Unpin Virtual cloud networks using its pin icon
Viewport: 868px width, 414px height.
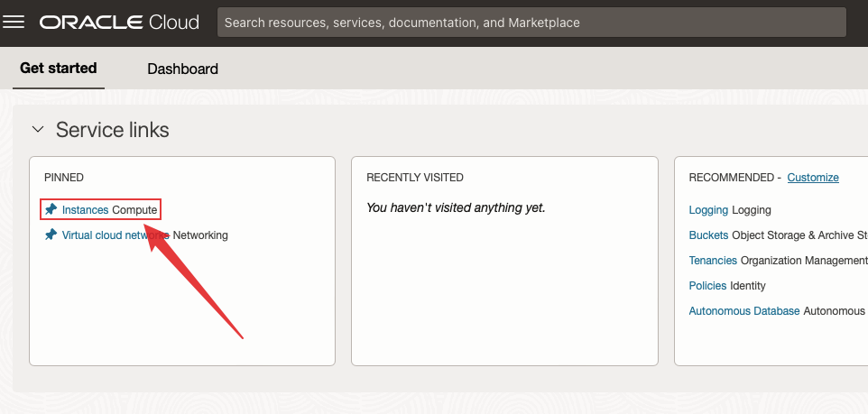point(51,235)
